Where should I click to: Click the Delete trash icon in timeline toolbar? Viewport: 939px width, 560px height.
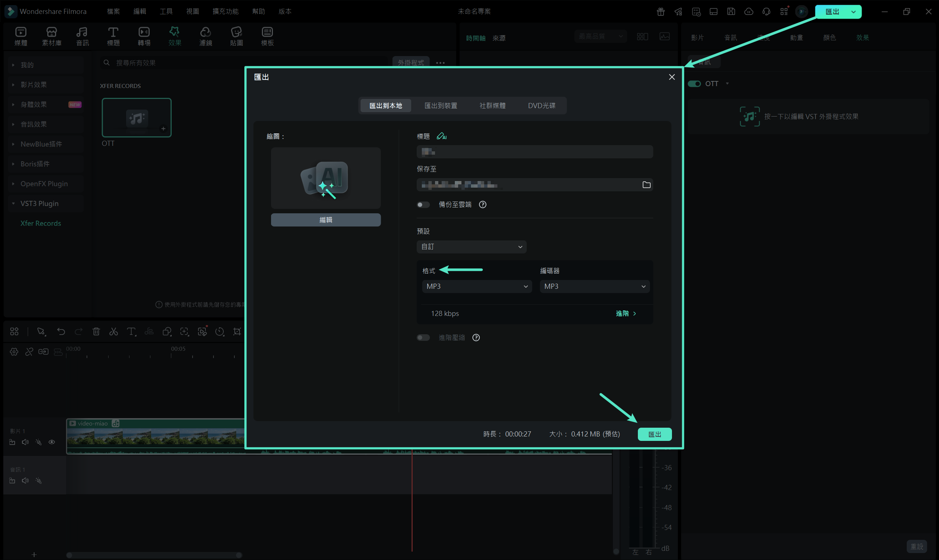point(96,332)
